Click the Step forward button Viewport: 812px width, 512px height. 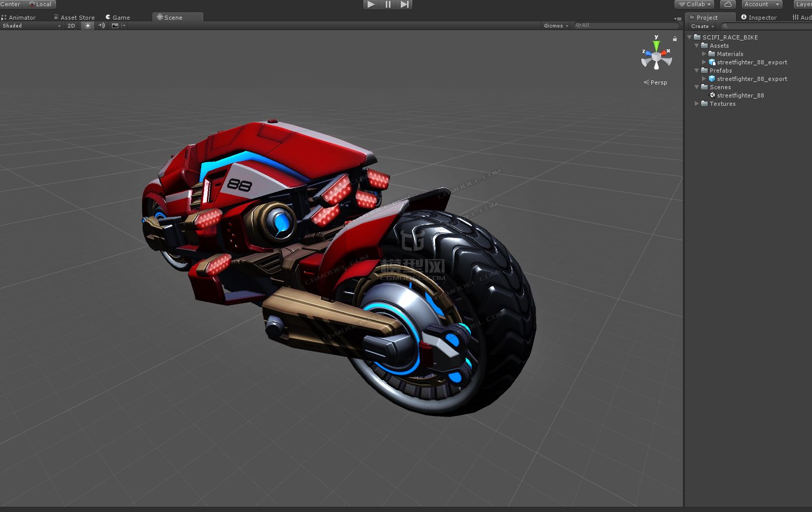click(x=404, y=4)
